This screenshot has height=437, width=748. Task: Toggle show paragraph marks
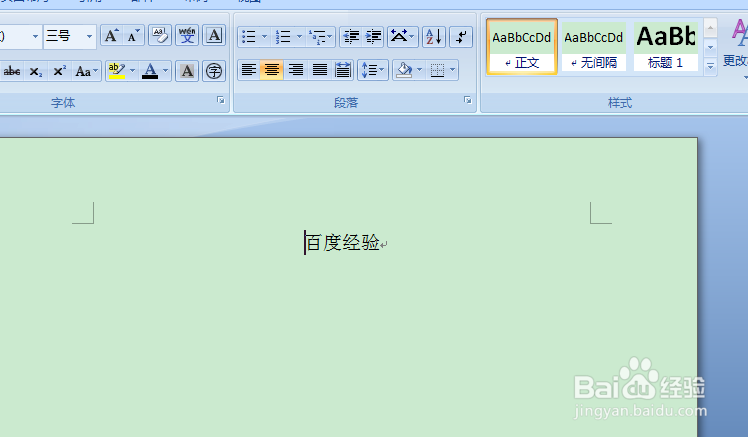pyautogui.click(x=461, y=37)
